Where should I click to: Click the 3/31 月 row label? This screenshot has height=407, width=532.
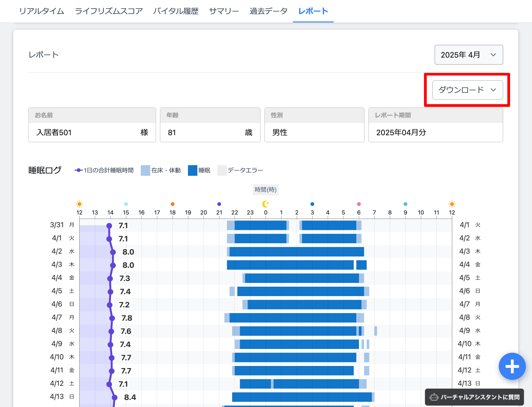tap(62, 225)
